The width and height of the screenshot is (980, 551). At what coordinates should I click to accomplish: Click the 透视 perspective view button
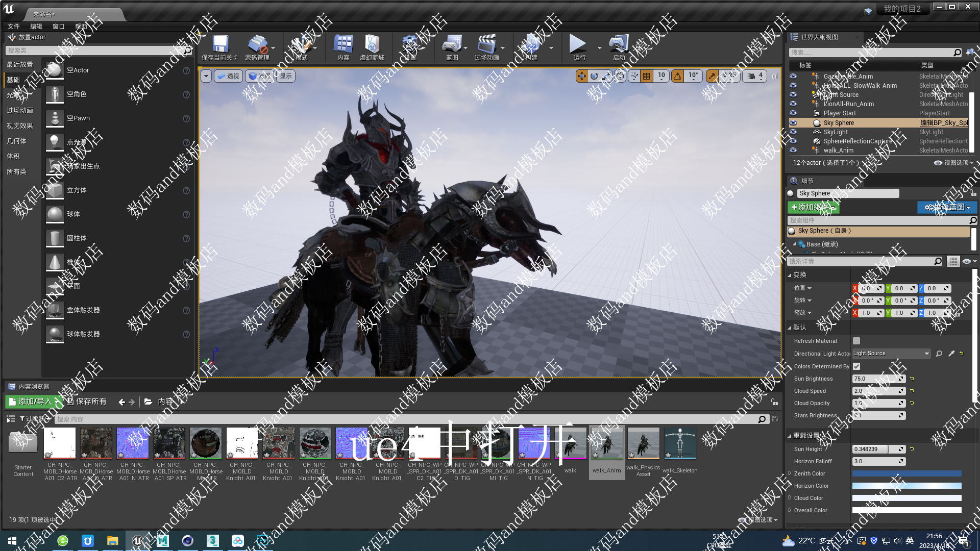pyautogui.click(x=228, y=76)
